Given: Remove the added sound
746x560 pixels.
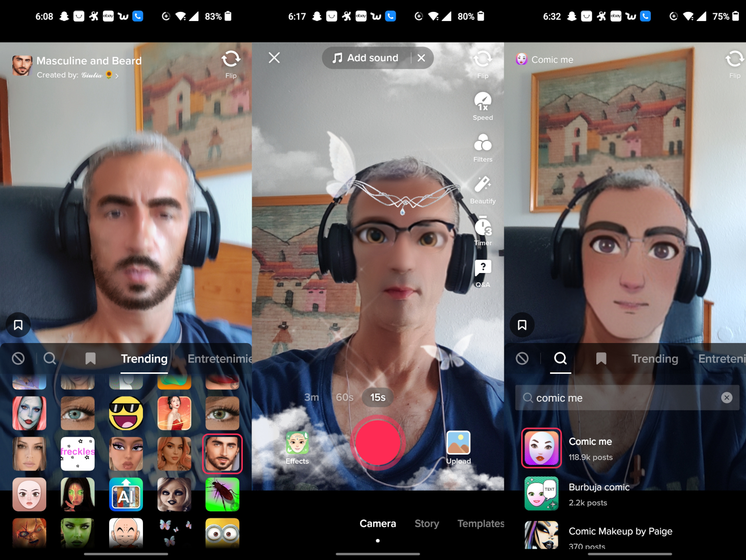Looking at the screenshot, I should [x=421, y=58].
